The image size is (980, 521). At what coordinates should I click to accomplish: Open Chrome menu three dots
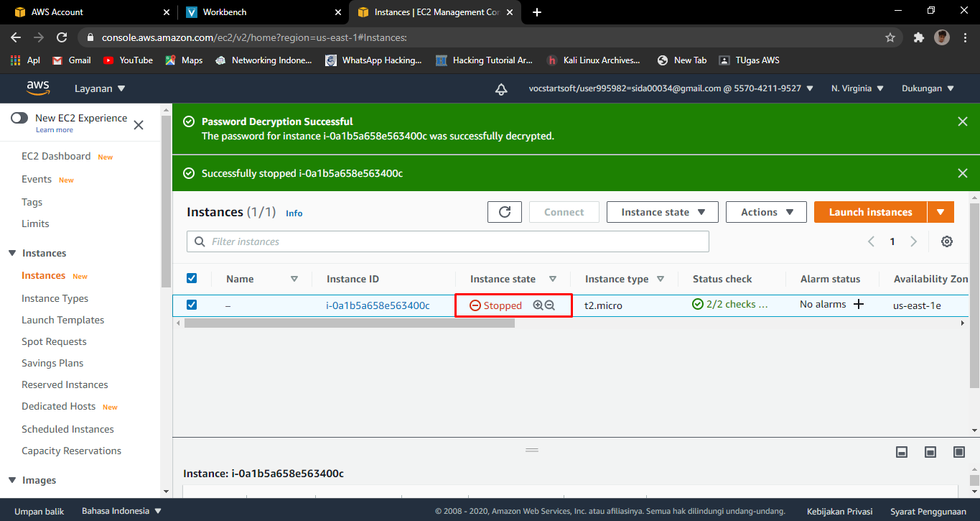pyautogui.click(x=966, y=37)
